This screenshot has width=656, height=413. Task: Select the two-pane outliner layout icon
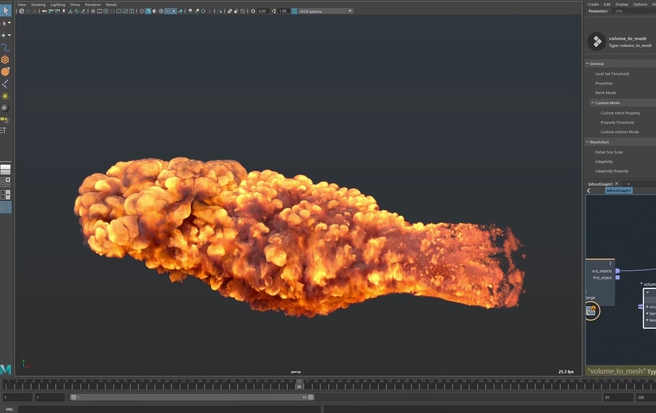pos(5,195)
